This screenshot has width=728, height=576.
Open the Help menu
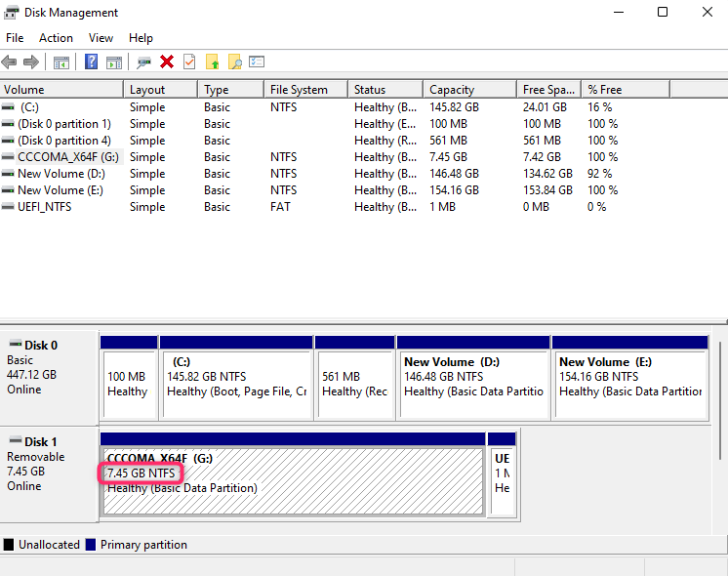141,38
